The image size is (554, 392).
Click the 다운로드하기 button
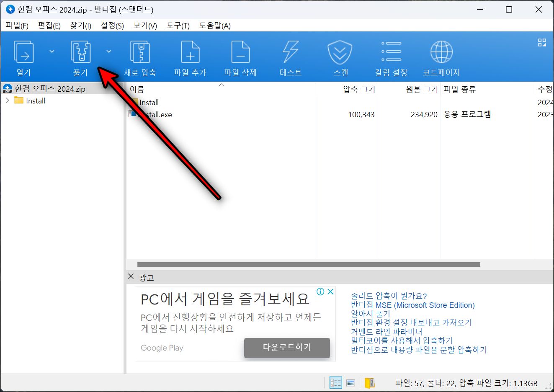(287, 347)
